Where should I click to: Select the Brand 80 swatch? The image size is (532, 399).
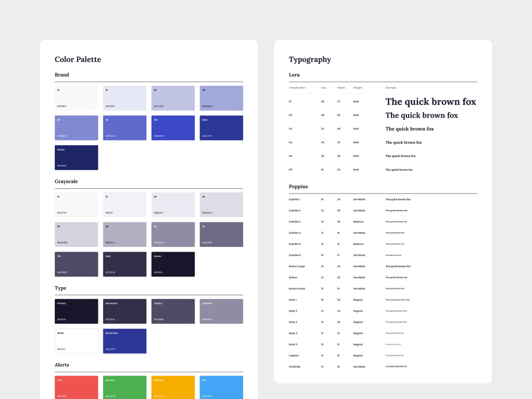tap(124, 128)
